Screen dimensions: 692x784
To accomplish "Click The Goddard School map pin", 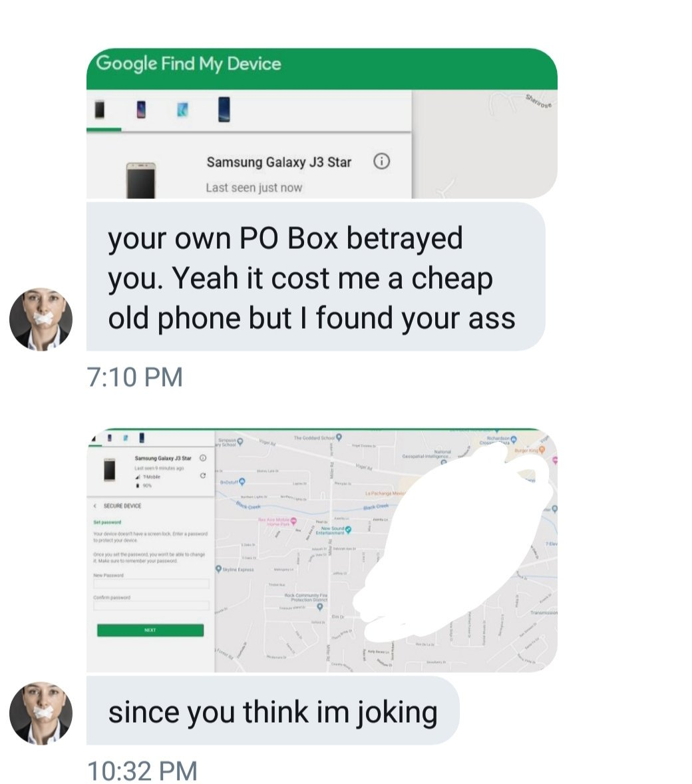I will click(339, 437).
